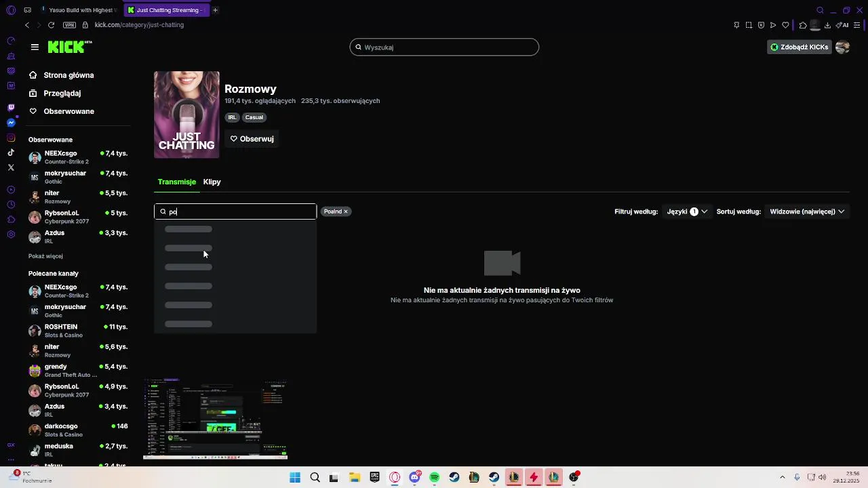Open Windows taskbar search

[x=315, y=477]
